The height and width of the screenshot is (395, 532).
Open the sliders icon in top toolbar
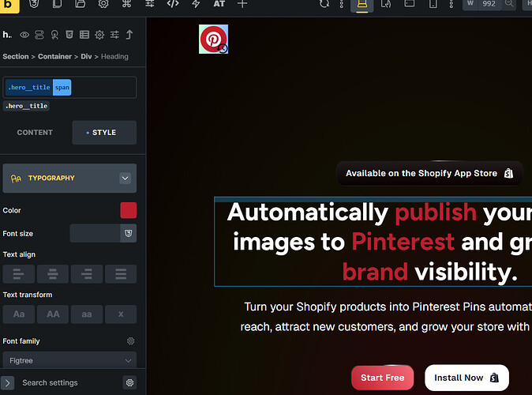tap(150, 4)
